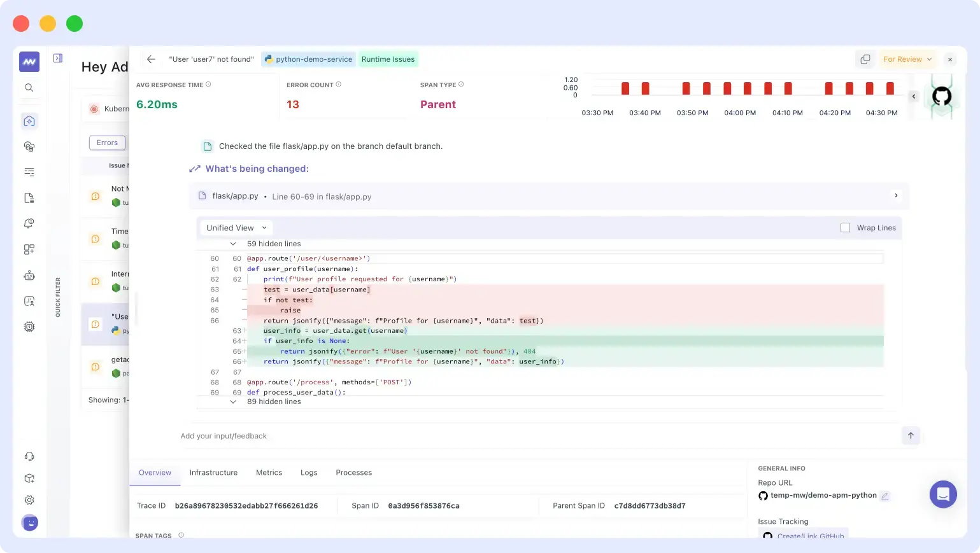This screenshot has height=553, width=980.
Task: Open the real user monitoring sidebar icon
Action: click(x=29, y=301)
